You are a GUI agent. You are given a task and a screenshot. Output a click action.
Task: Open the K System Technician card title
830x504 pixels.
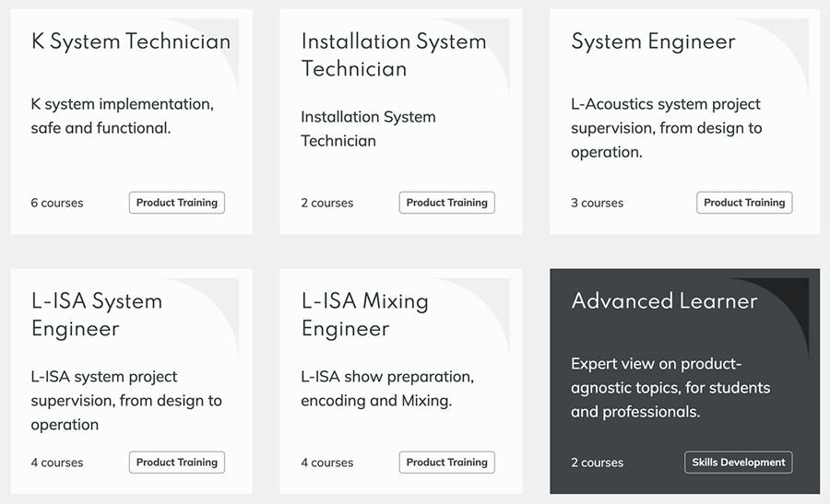tap(131, 41)
